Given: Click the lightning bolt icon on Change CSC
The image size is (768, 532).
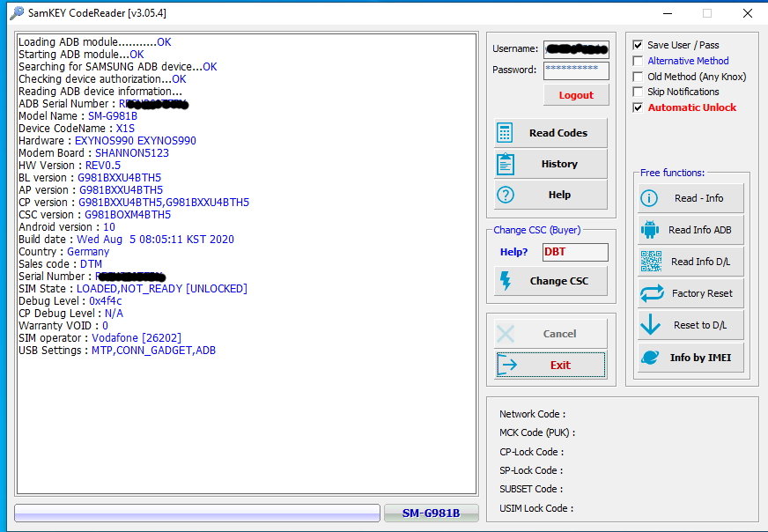Looking at the screenshot, I should [505, 281].
